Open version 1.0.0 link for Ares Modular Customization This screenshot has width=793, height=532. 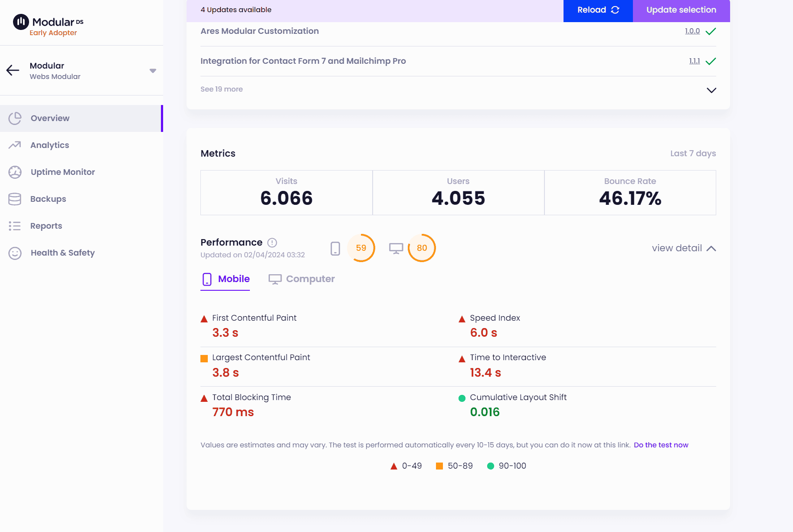point(692,31)
